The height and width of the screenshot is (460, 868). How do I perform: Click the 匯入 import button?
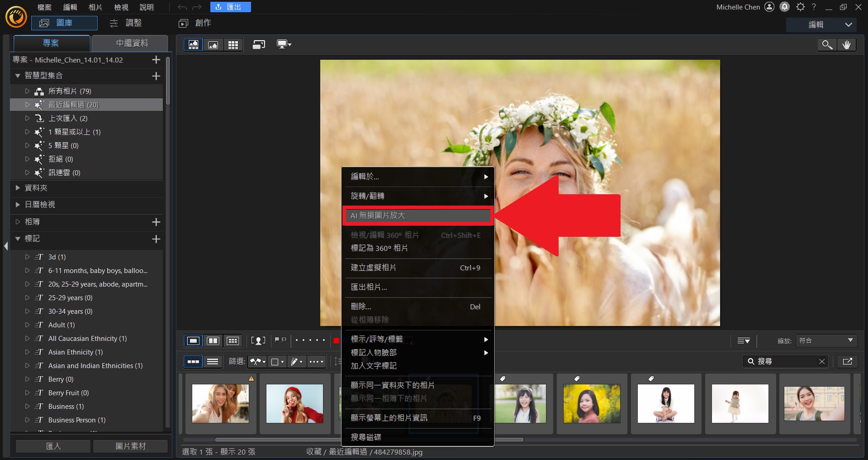point(53,446)
